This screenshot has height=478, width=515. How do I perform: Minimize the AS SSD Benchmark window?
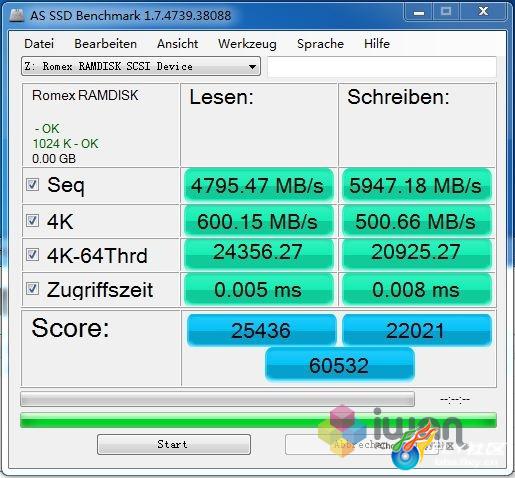(x=418, y=12)
